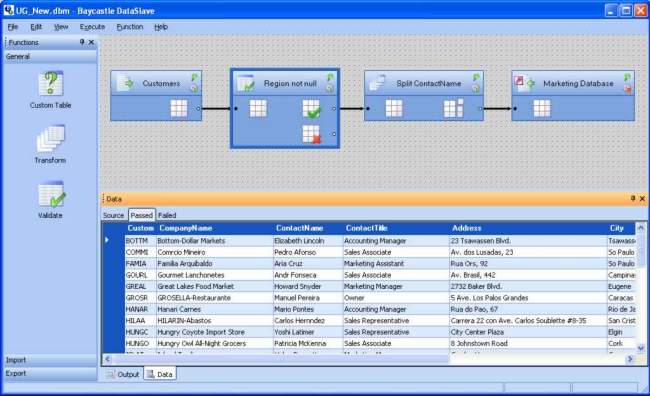The width and height of the screenshot is (650, 396).
Task: Expand the Export functions group
Action: tap(51, 373)
